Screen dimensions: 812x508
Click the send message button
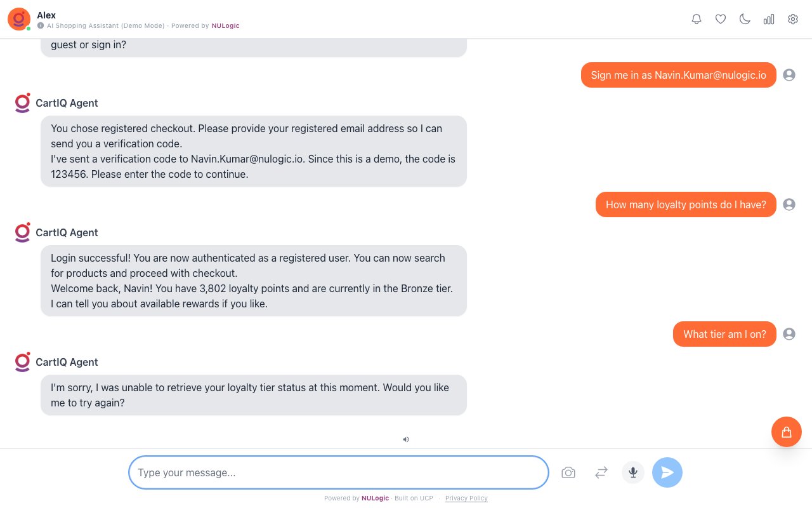[x=667, y=472]
